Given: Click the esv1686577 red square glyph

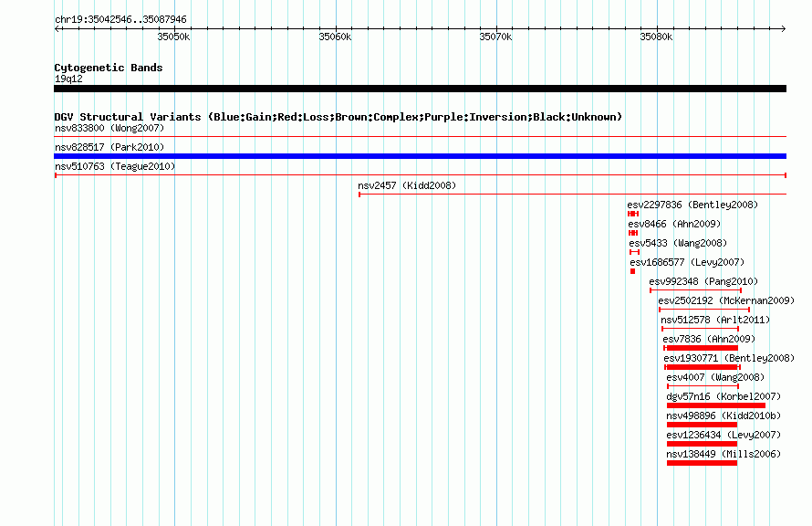Looking at the screenshot, I should click(x=633, y=271).
